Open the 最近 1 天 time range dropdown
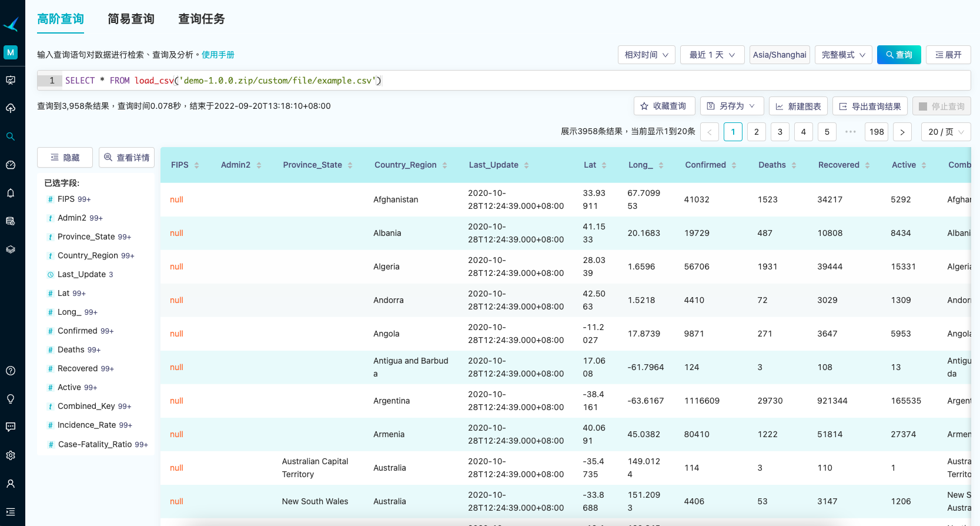The width and height of the screenshot is (980, 526). click(x=713, y=55)
